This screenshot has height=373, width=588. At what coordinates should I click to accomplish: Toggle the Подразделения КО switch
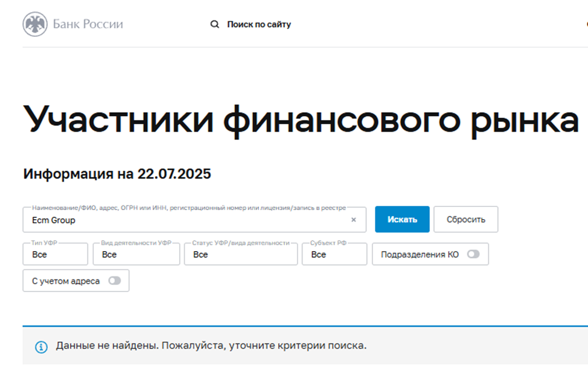point(473,254)
